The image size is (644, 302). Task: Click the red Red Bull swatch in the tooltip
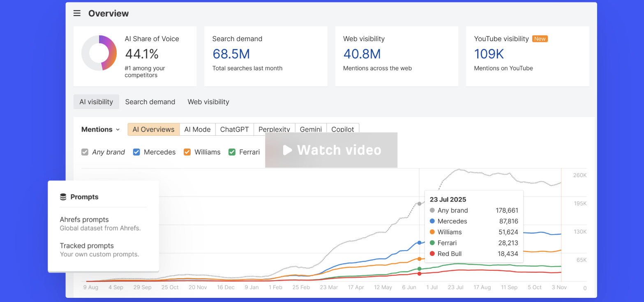(x=432, y=254)
